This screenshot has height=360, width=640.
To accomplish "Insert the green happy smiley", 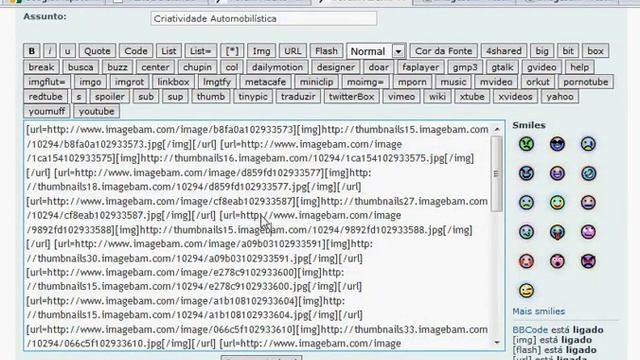I will point(557,203).
